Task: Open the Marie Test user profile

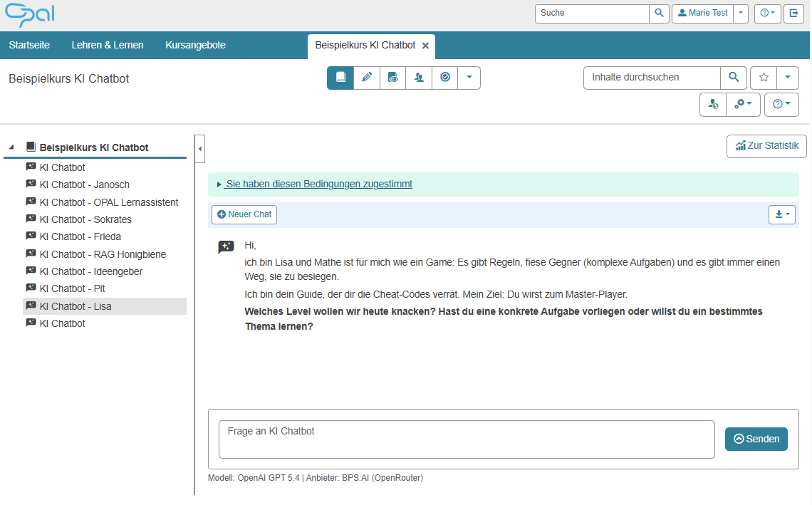Action: click(x=703, y=14)
